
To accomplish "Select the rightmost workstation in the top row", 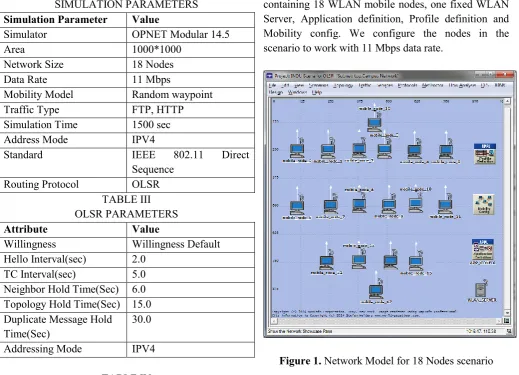I will (x=446, y=150).
